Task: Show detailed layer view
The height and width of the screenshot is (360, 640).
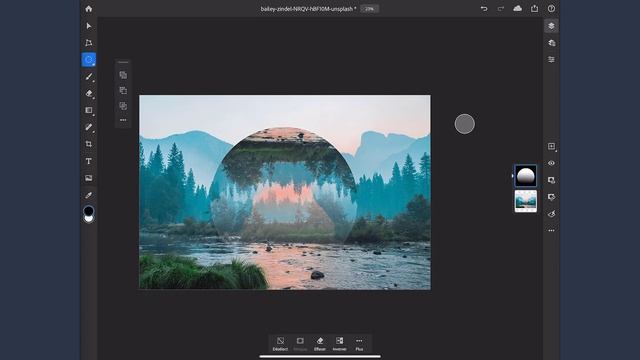Action: coord(551,43)
